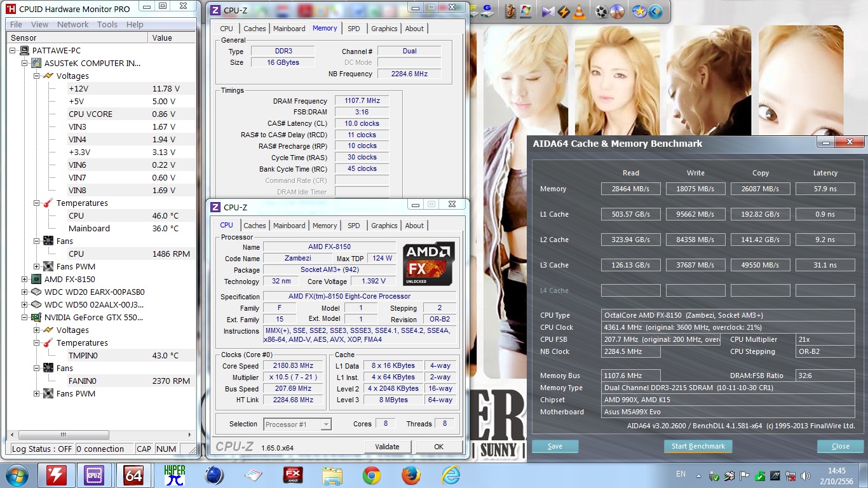Collapse Voltages under the ASUSTeK node
This screenshot has width=868, height=488.
click(36, 76)
